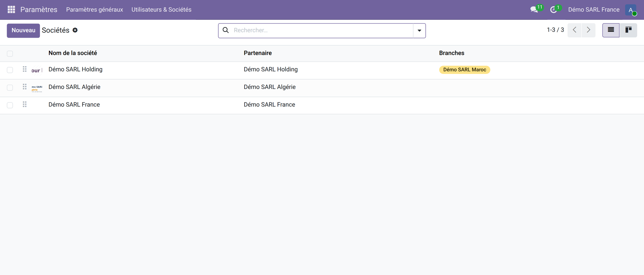Open the Démo SARL Algérie company name
644x275 pixels.
pos(74,87)
